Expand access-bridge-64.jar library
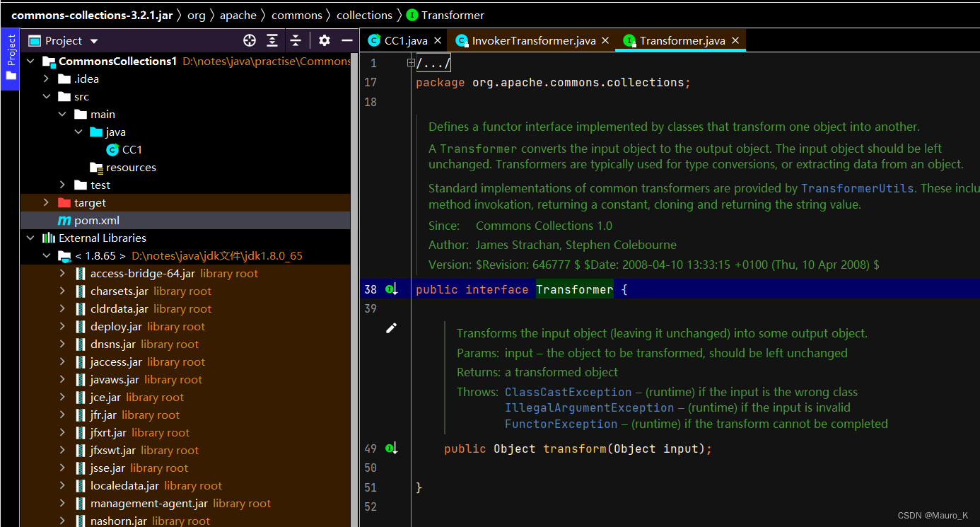The image size is (980, 527). pyautogui.click(x=62, y=274)
